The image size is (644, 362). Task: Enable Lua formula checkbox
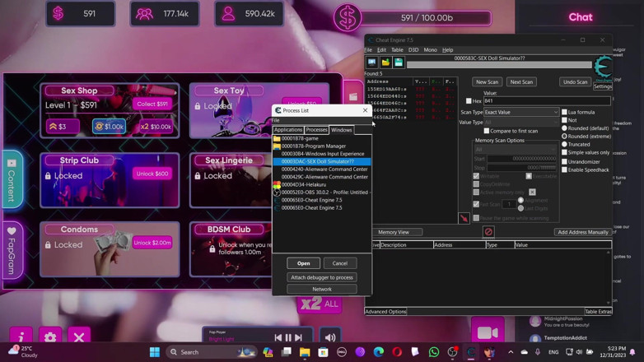564,112
